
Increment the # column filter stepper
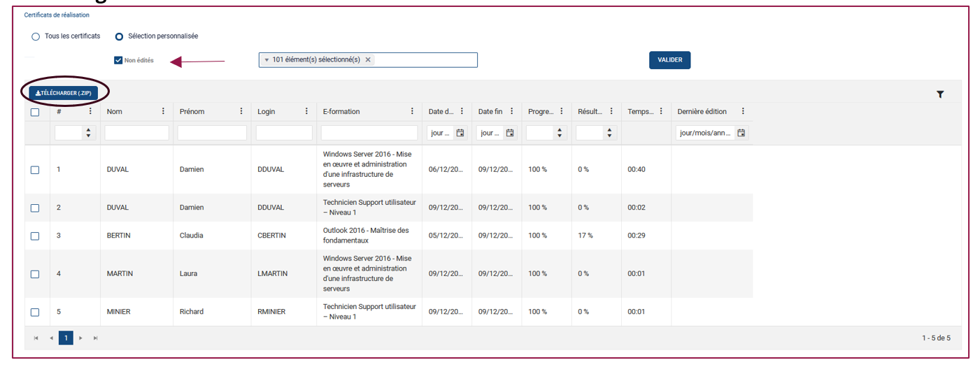tap(88, 130)
